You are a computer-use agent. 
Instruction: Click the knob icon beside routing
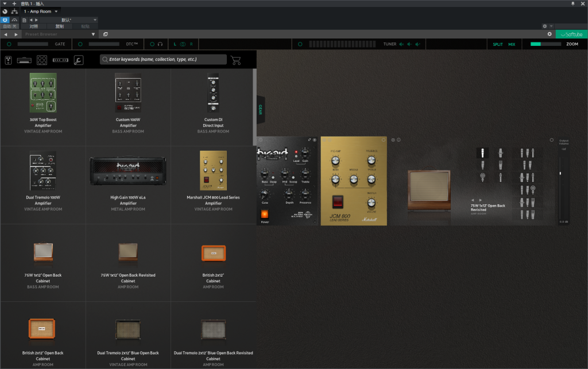pyautogui.click(x=5, y=11)
